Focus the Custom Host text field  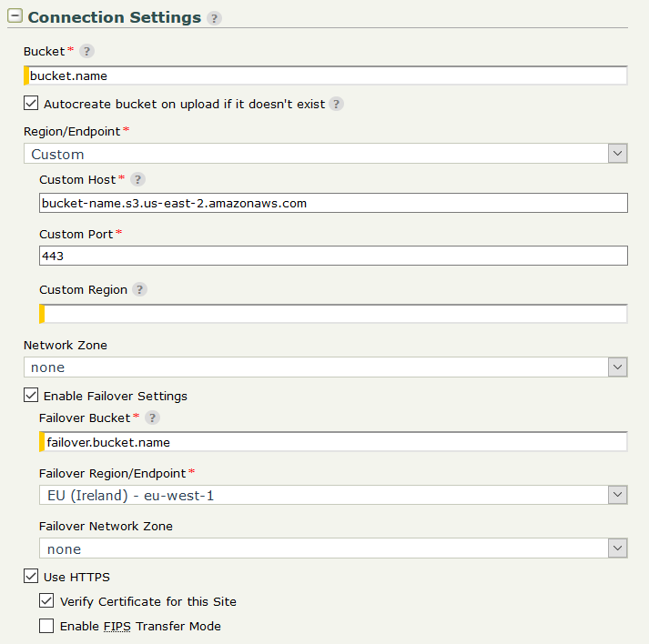coord(333,203)
